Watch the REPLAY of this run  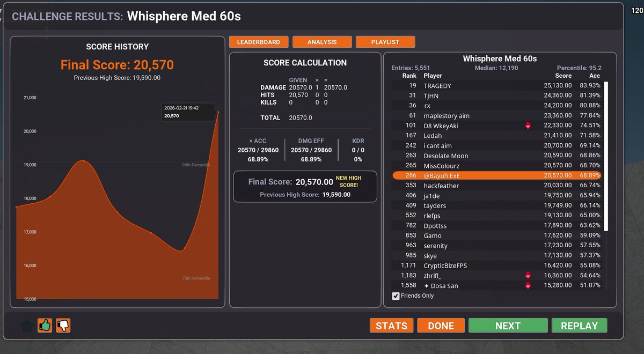(579, 326)
